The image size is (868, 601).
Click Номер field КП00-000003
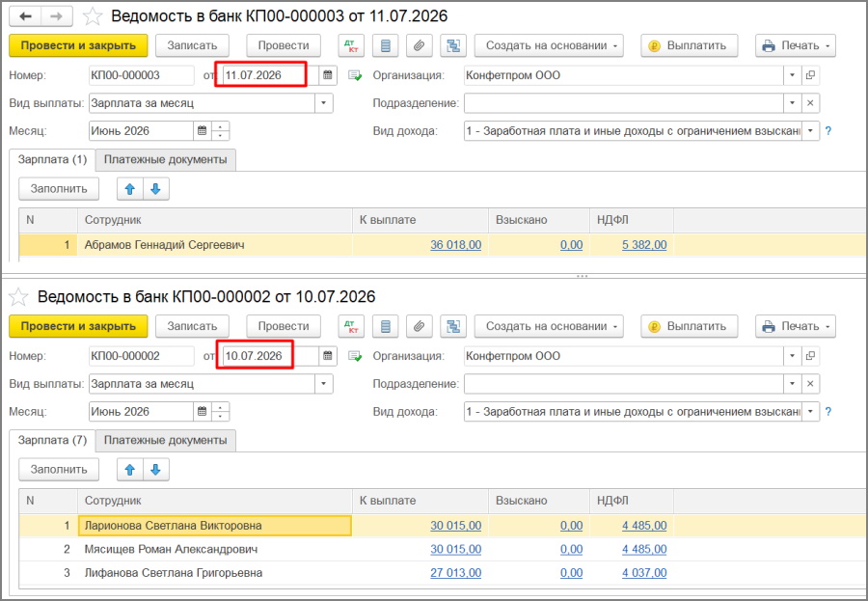[141, 75]
